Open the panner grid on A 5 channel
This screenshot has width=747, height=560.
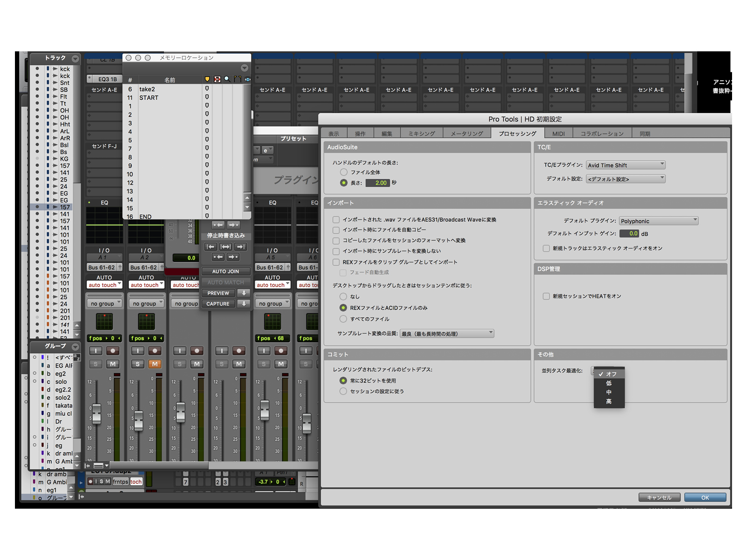(x=272, y=322)
